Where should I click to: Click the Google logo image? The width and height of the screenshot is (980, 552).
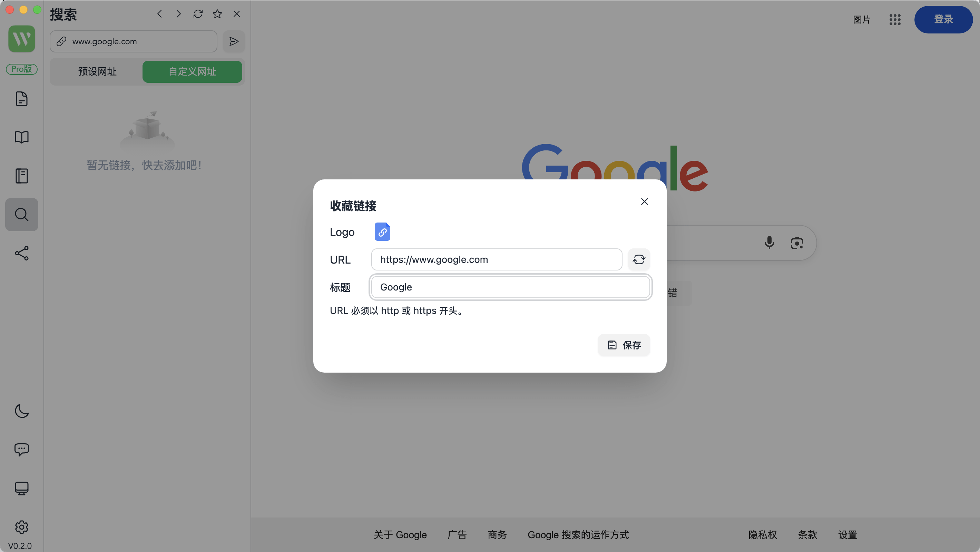(x=615, y=167)
